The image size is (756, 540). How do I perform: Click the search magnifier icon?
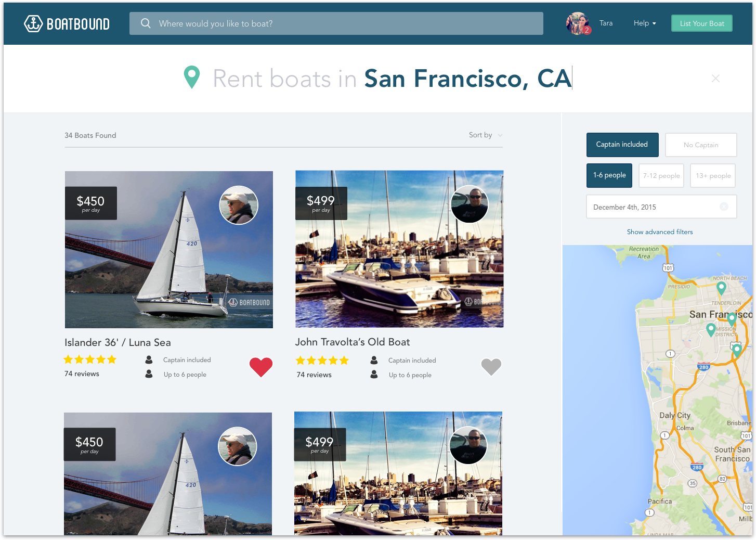(146, 23)
